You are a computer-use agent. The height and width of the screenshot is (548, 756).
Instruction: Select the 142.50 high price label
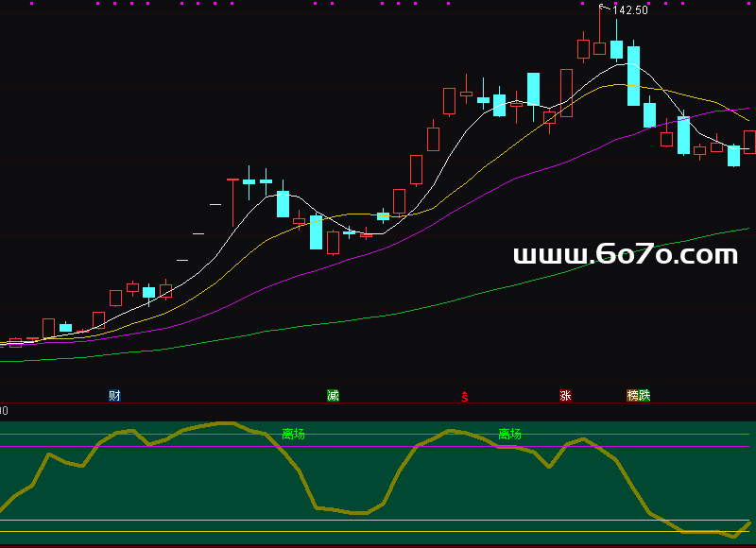(x=629, y=10)
